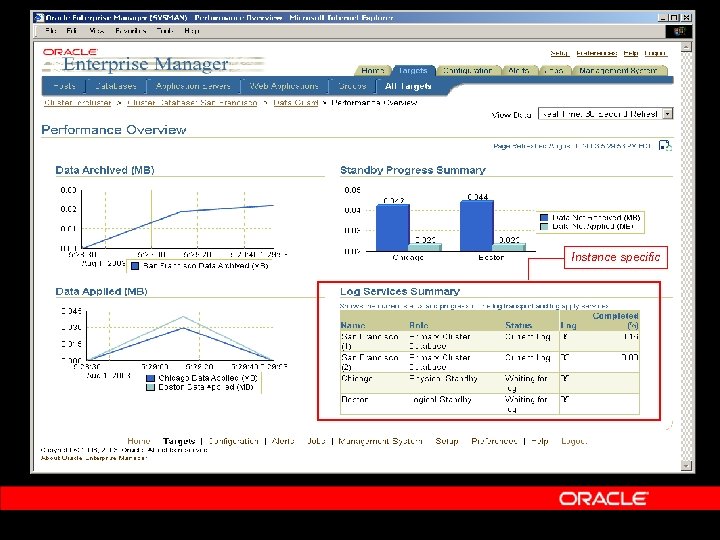Click the Preferences link at top right
Viewport: 720px width, 540px height.
[x=596, y=53]
